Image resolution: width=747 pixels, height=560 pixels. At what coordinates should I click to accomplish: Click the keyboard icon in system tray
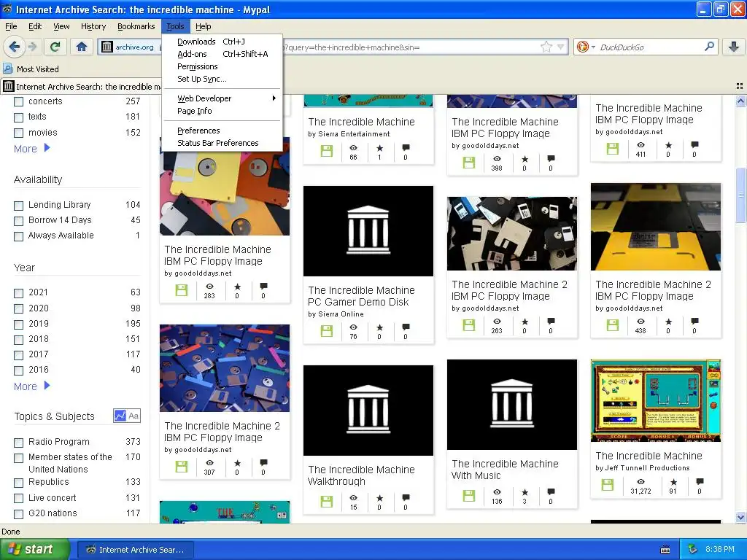point(665,550)
